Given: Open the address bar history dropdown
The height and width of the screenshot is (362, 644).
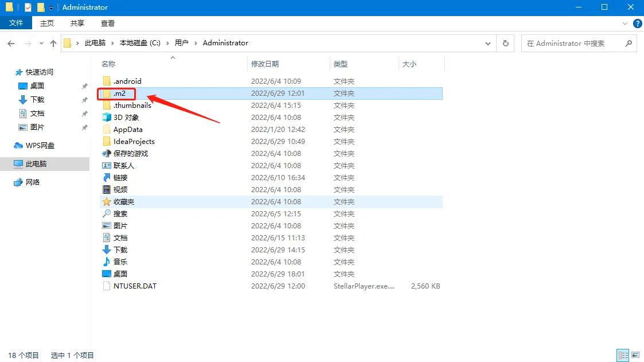Looking at the screenshot, I should [488, 43].
